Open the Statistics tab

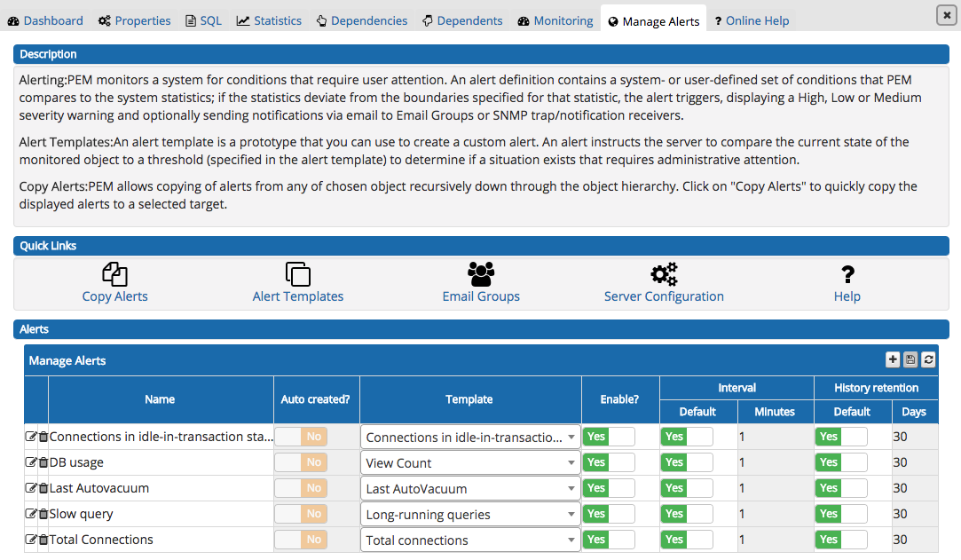click(269, 20)
